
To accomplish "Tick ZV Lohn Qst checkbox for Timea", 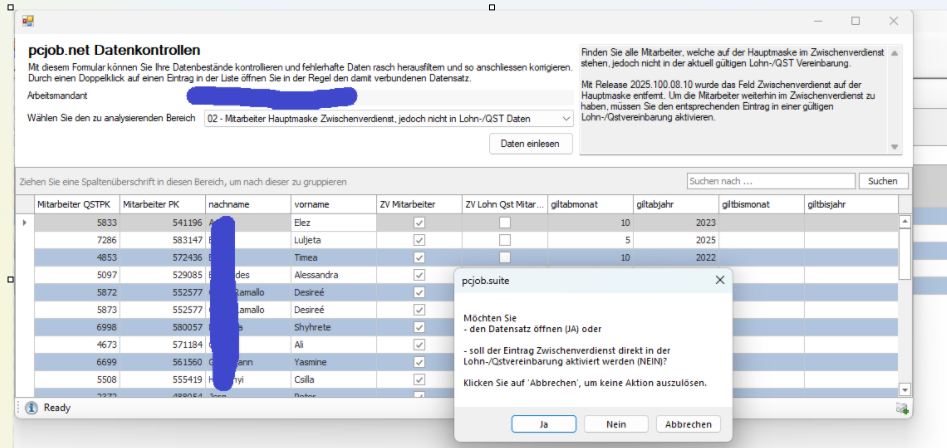I will tap(505, 257).
